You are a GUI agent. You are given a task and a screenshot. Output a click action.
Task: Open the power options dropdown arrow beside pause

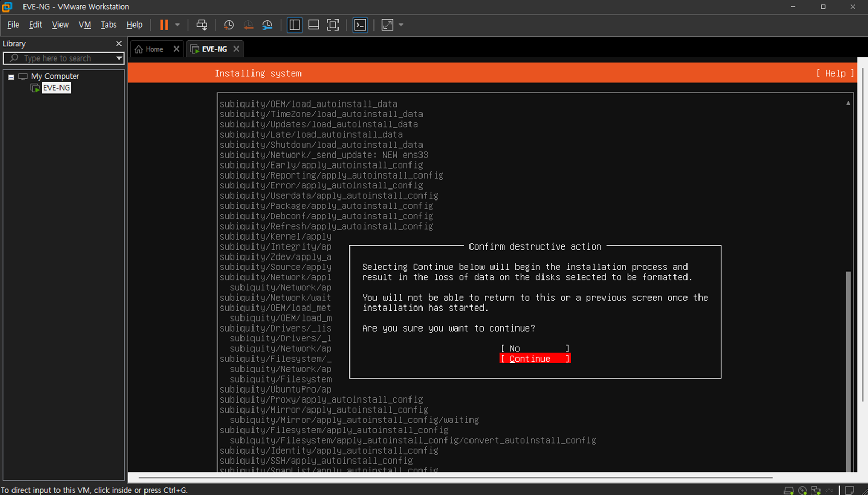(x=177, y=25)
